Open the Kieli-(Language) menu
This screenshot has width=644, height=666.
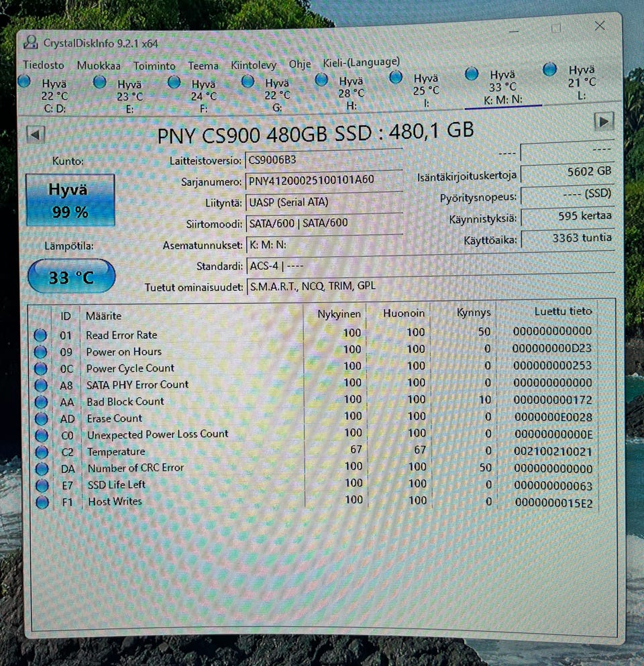361,62
